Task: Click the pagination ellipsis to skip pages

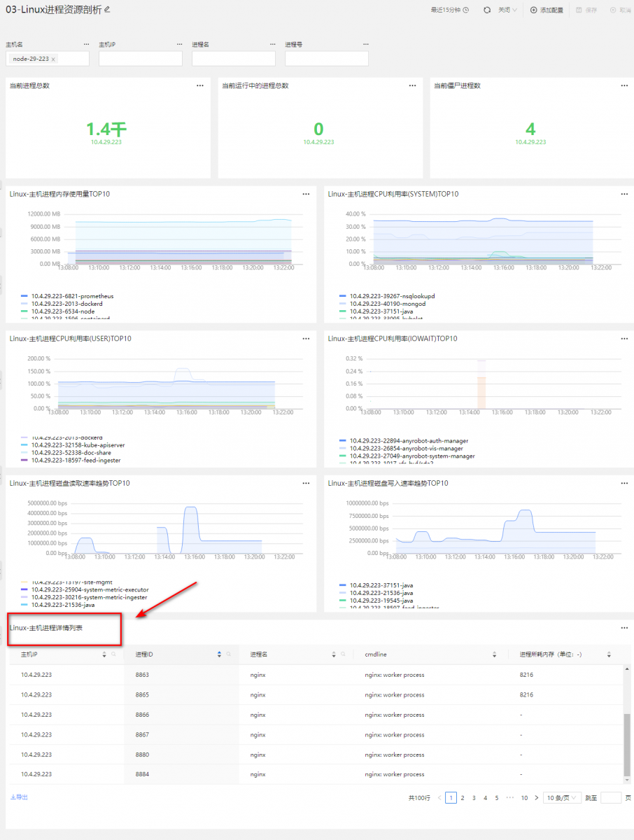Action: [x=510, y=798]
